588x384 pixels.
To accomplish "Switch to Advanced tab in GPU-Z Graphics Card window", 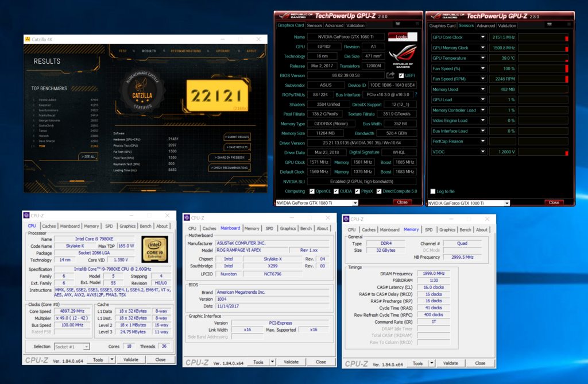I will coord(334,25).
